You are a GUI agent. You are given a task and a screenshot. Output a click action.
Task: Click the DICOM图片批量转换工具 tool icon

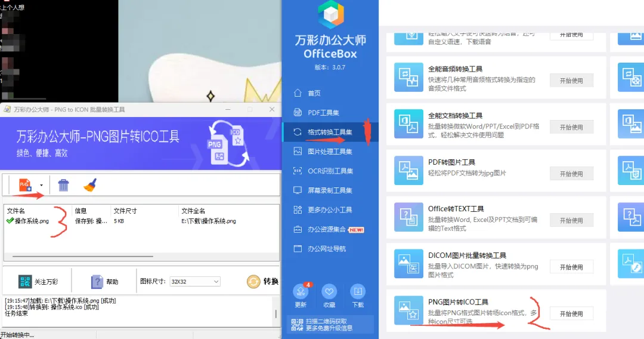[x=408, y=263]
